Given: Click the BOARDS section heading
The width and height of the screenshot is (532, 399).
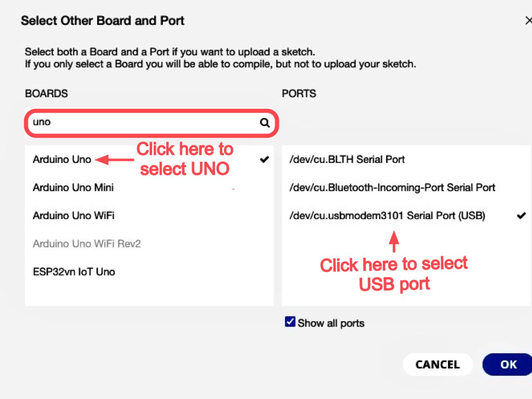Looking at the screenshot, I should (x=46, y=94).
